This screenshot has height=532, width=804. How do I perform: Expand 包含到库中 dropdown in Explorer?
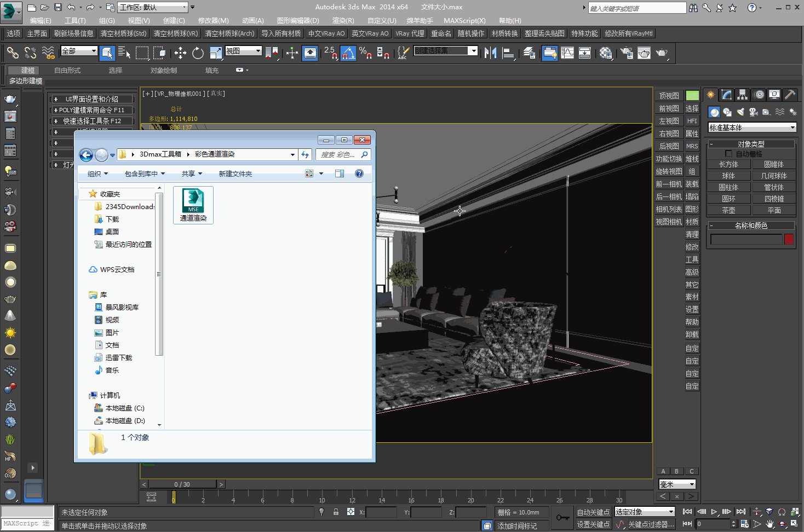[x=145, y=174]
